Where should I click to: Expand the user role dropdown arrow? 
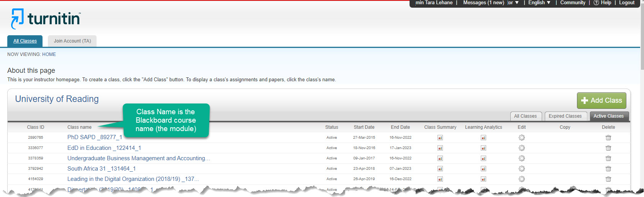point(517,3)
